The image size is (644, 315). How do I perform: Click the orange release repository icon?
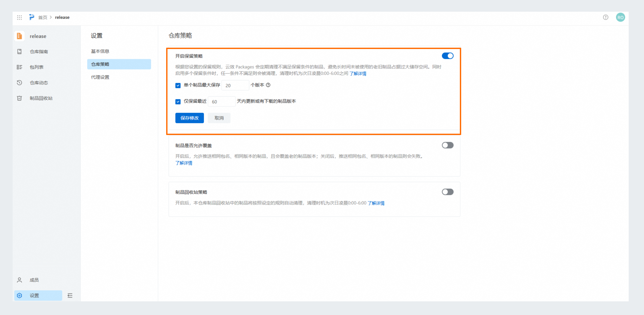pyautogui.click(x=20, y=36)
